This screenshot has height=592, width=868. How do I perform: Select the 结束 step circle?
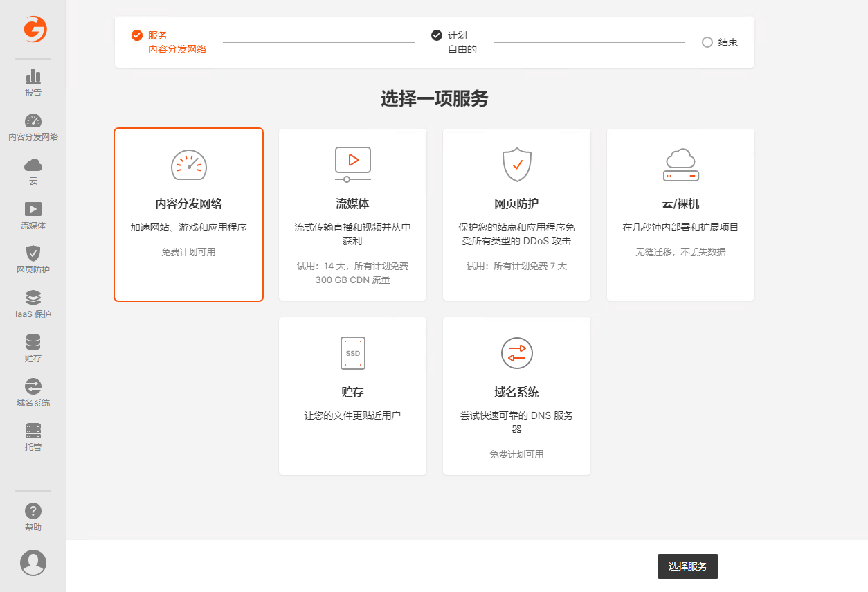[707, 42]
